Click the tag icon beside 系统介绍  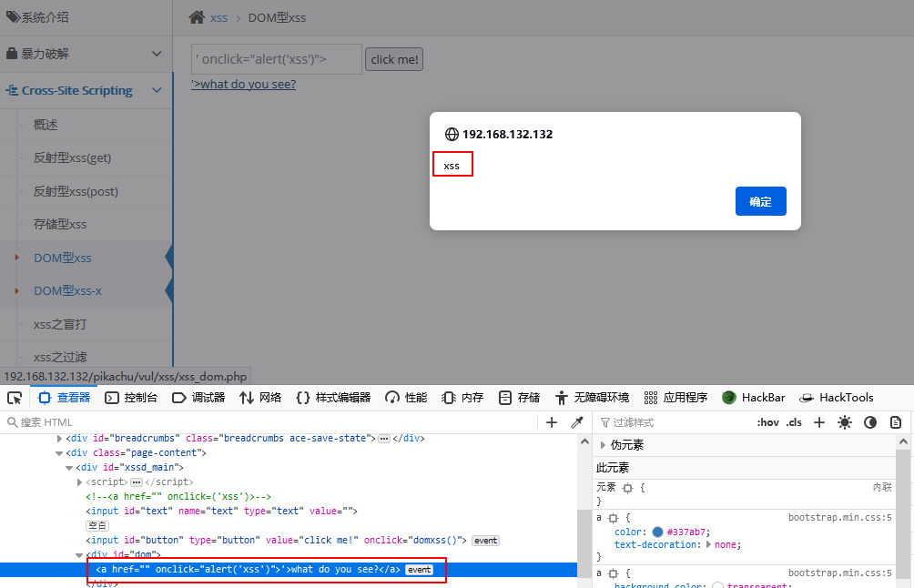[x=13, y=17]
